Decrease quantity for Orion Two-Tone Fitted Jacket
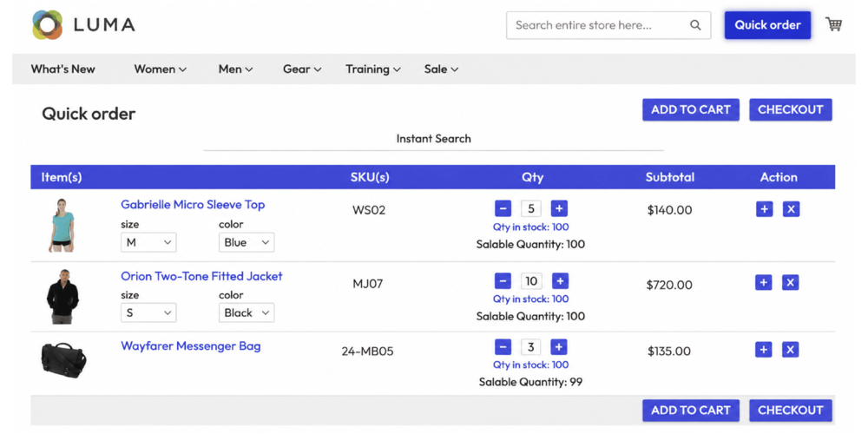This screenshot has height=434, width=868. pos(503,281)
